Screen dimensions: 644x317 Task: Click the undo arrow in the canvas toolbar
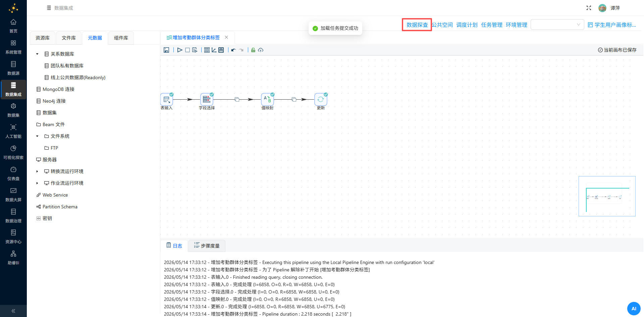pyautogui.click(x=233, y=50)
